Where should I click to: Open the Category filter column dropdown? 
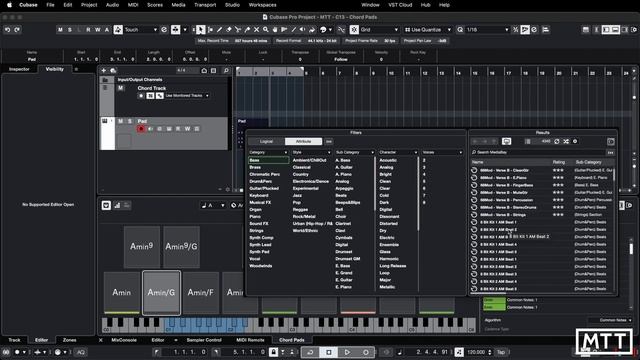pos(268,152)
